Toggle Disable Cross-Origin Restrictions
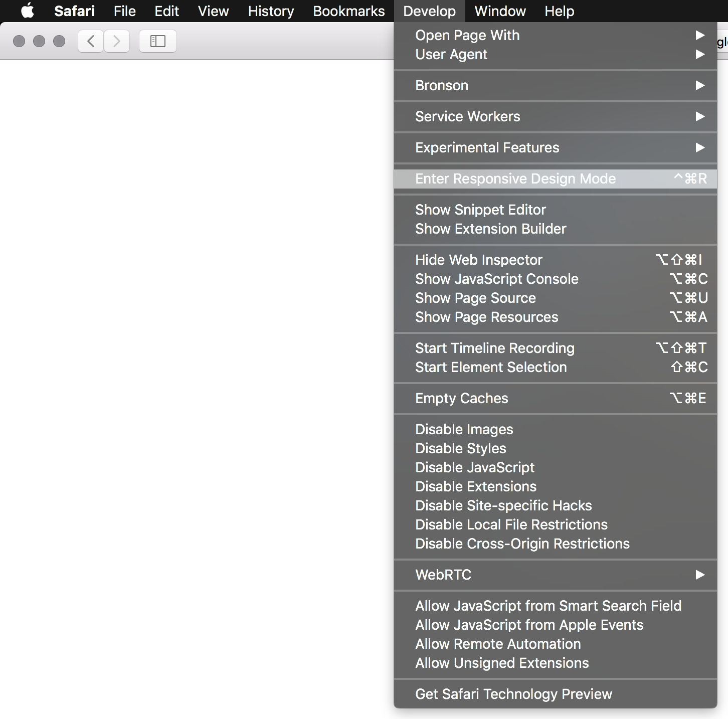 pos(556,544)
